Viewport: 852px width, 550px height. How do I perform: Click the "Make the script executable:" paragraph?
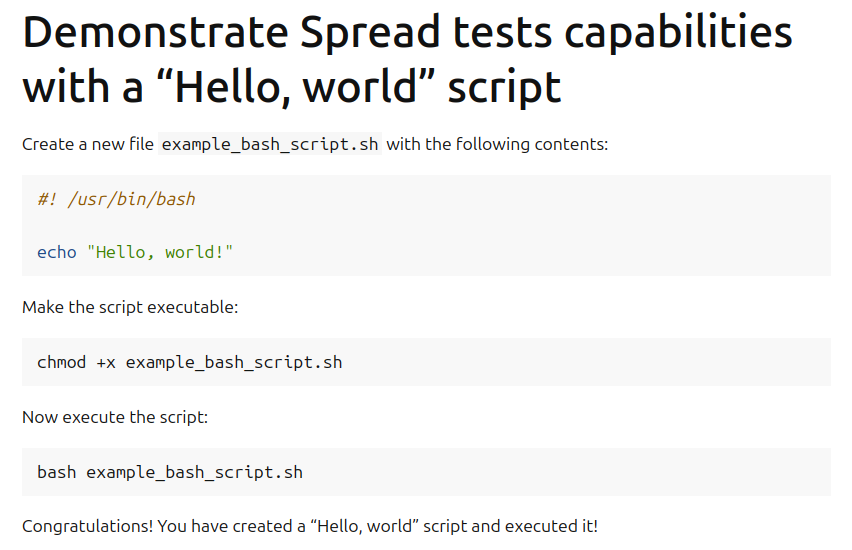[130, 307]
